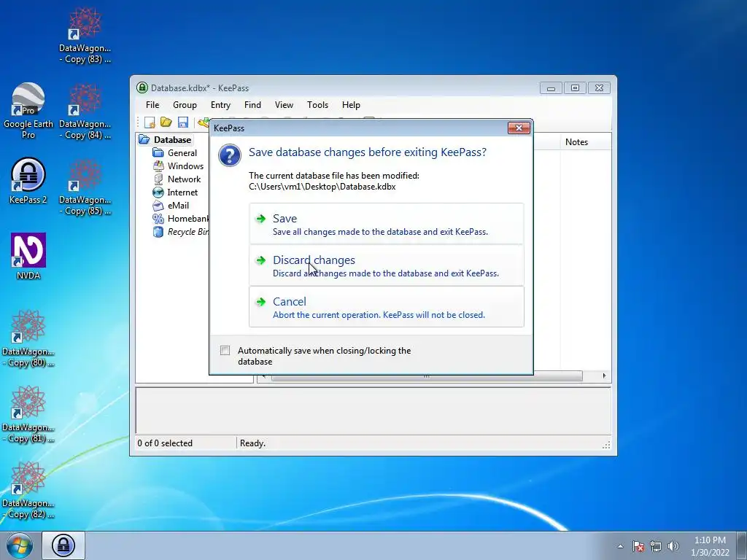Click the KeePass taskbar button
The image size is (747, 560).
pyautogui.click(x=63, y=545)
